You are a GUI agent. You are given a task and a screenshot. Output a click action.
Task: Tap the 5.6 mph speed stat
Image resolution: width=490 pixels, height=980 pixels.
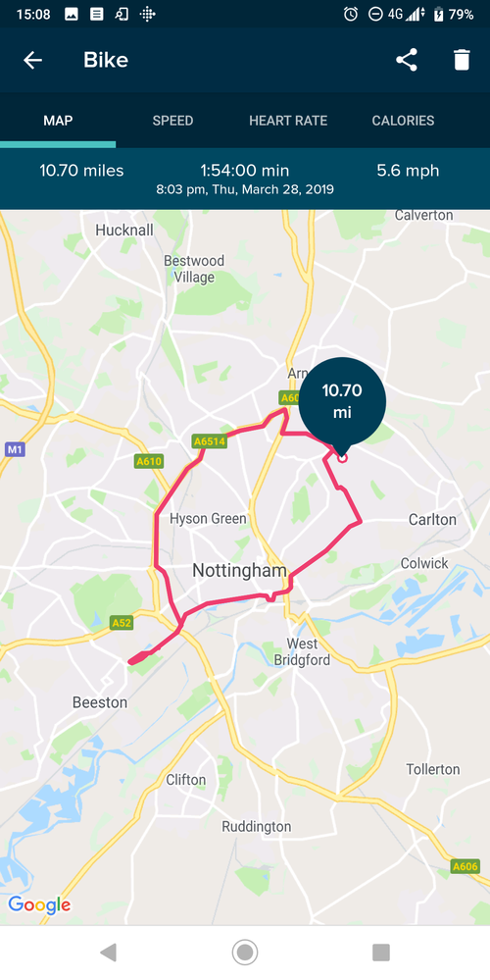pyautogui.click(x=409, y=170)
